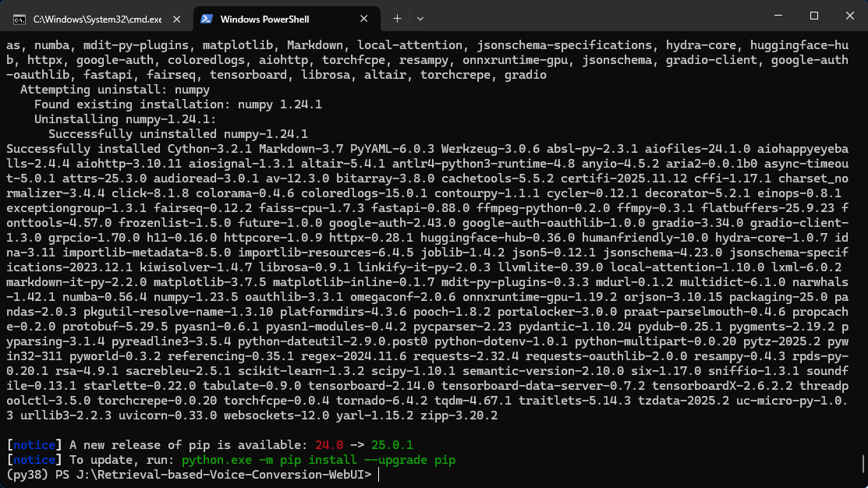
Task: Expand the new tab profile dropdown
Action: [x=420, y=19]
